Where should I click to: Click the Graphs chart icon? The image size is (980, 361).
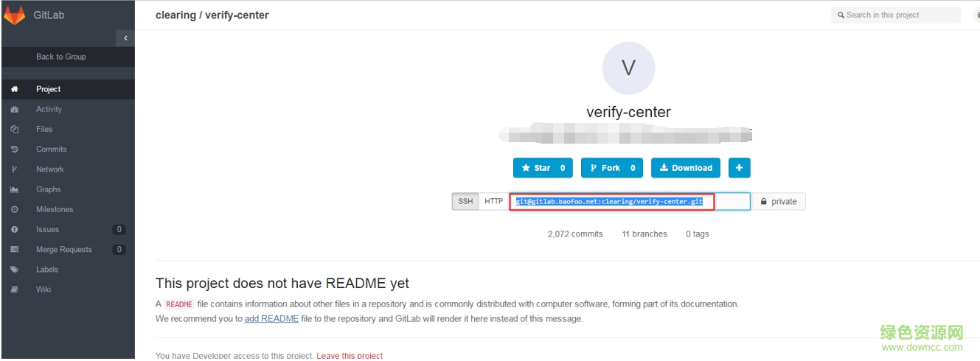[x=14, y=189]
